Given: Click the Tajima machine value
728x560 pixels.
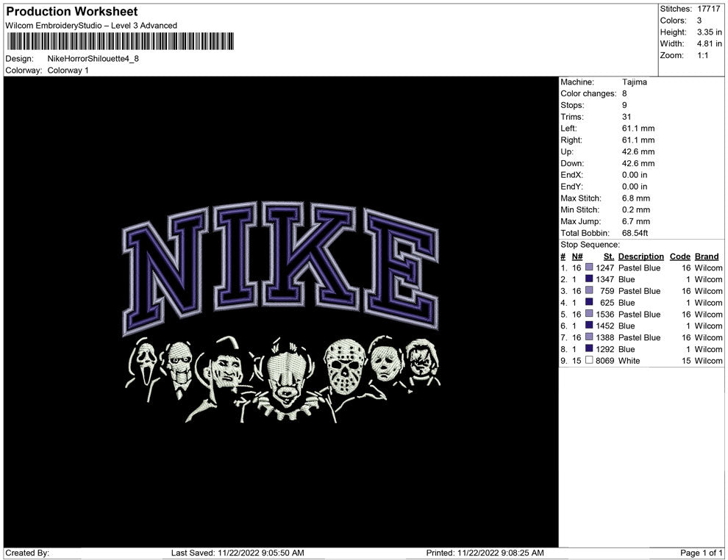Looking at the screenshot, I should click(x=634, y=82).
